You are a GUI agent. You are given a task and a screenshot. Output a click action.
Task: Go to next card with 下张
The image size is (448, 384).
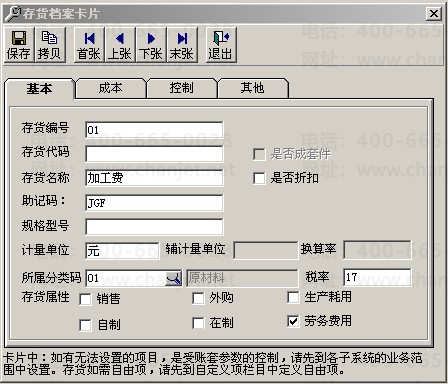151,45
